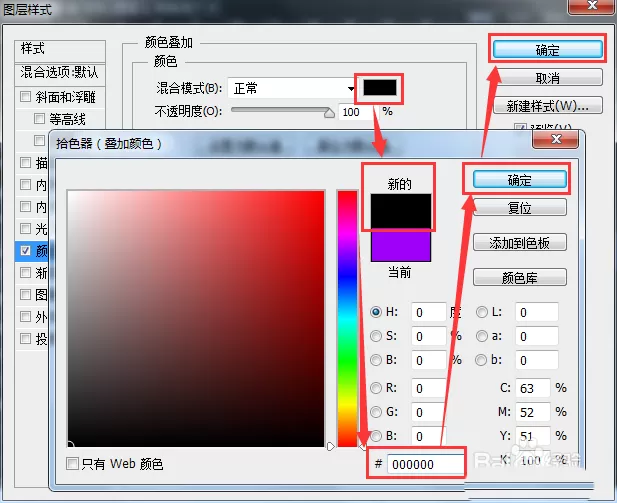Click the 不透明度 opacity slider handle

click(329, 113)
